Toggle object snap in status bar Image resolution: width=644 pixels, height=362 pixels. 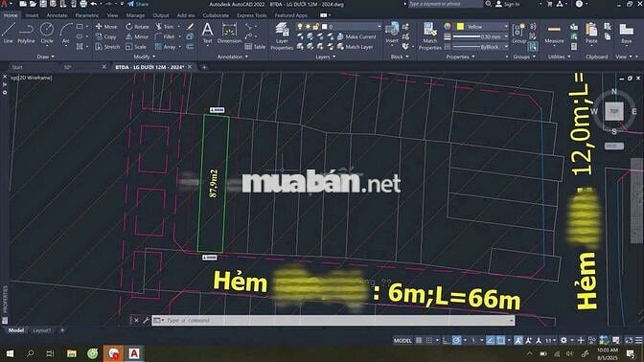coord(501,340)
